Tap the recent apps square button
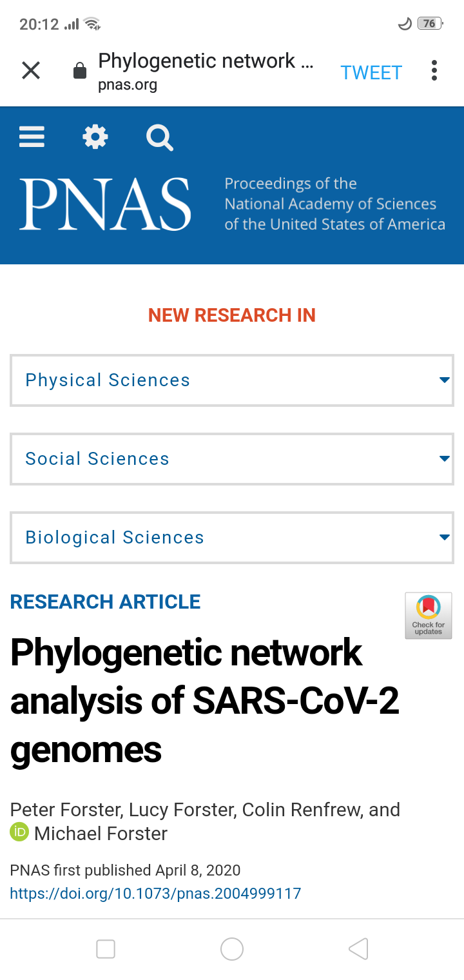This screenshot has height=980, width=464. 106,949
